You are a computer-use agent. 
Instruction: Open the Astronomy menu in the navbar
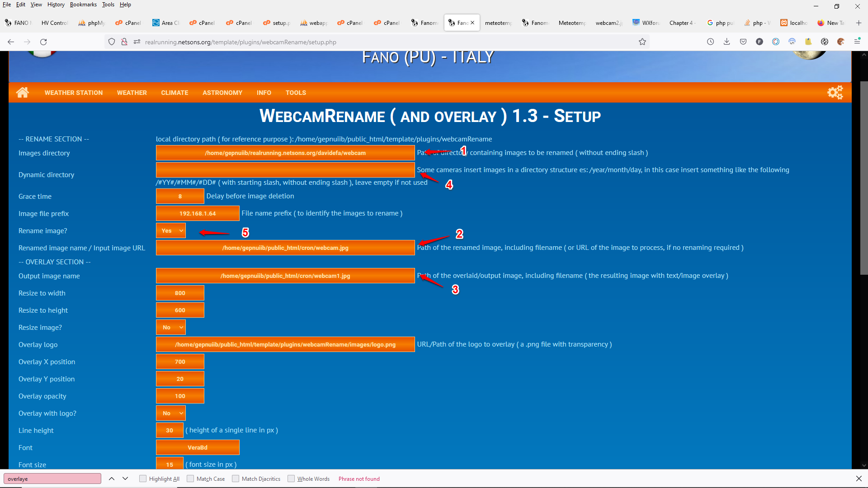tap(222, 93)
